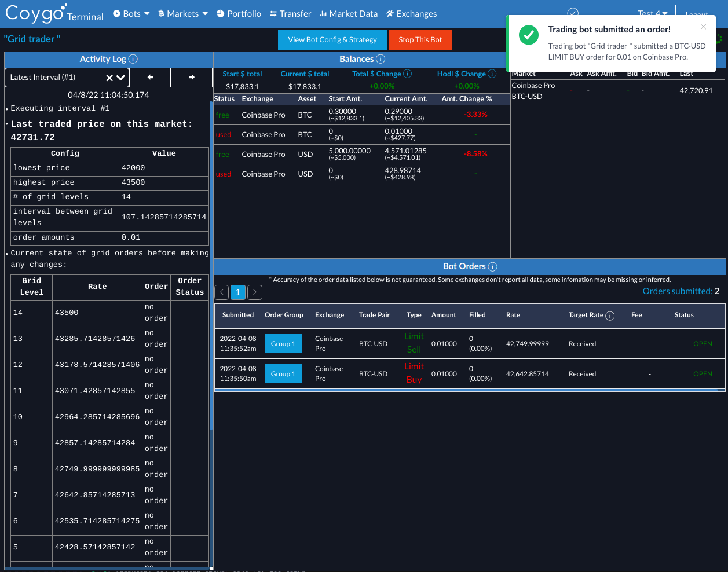Click the rate value 42,749.99999
This screenshot has height=572, width=728.
point(528,344)
